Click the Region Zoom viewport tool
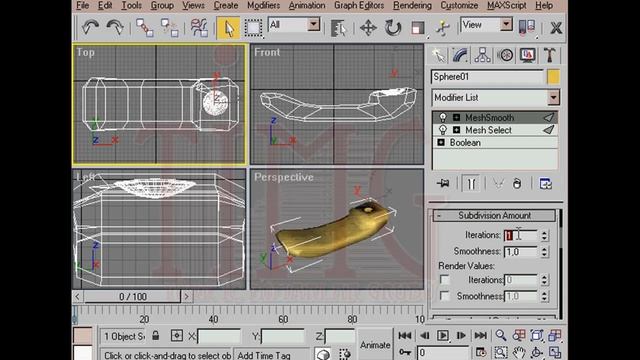 (501, 352)
